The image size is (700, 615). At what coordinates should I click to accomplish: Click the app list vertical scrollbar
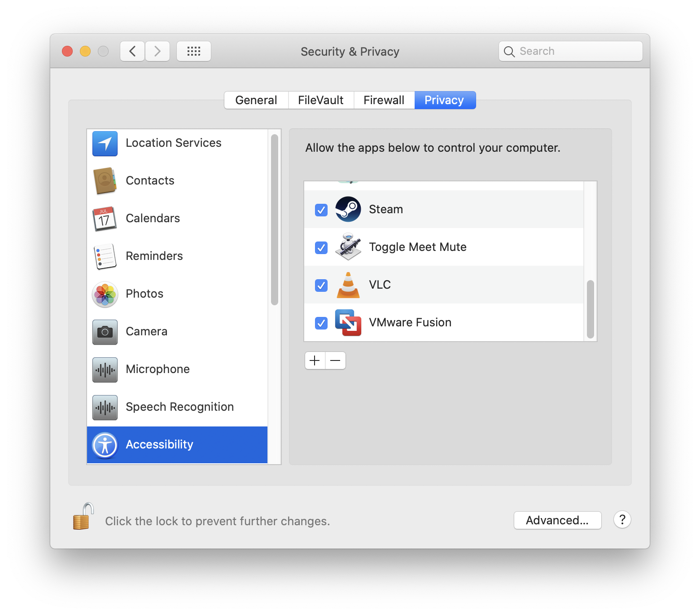coord(591,309)
